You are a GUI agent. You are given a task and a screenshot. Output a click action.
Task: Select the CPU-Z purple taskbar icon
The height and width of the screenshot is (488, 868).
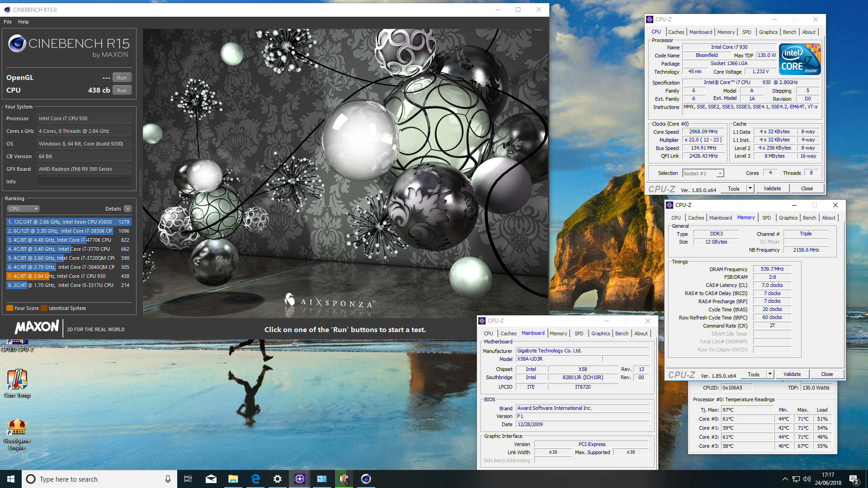click(x=300, y=479)
